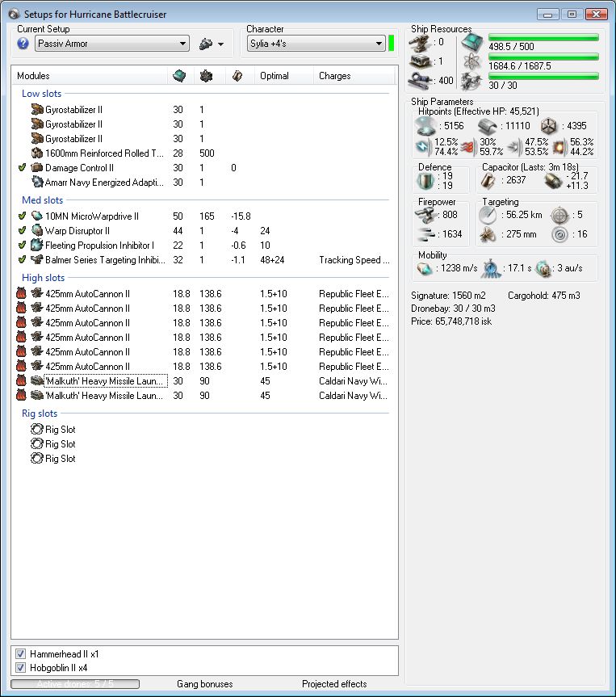Toggle state icon of last 'Malkuth' Heavy Missile Launcher
This screenshot has width=616, height=697.
21,395
